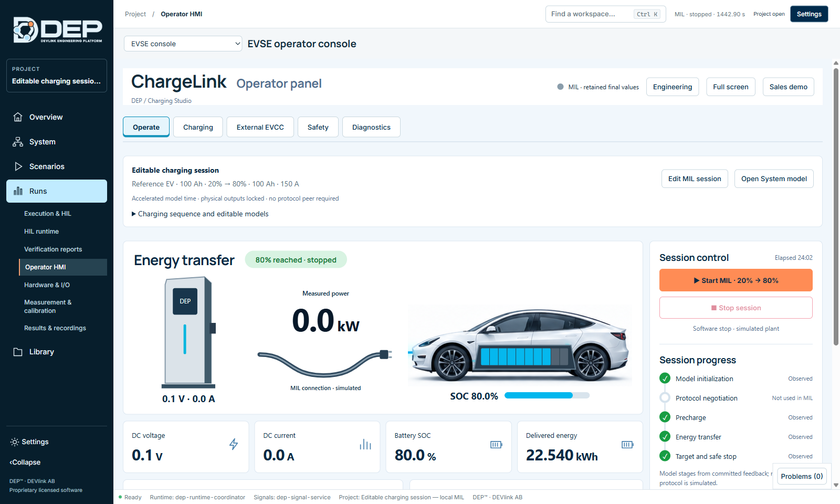Click the DEP charging station illustration
Screen dimensions: 840x504
click(189, 333)
